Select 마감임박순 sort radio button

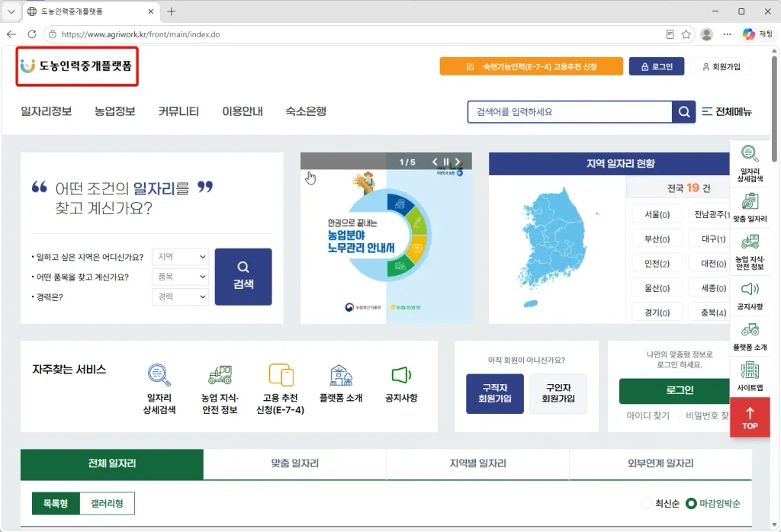[691, 504]
